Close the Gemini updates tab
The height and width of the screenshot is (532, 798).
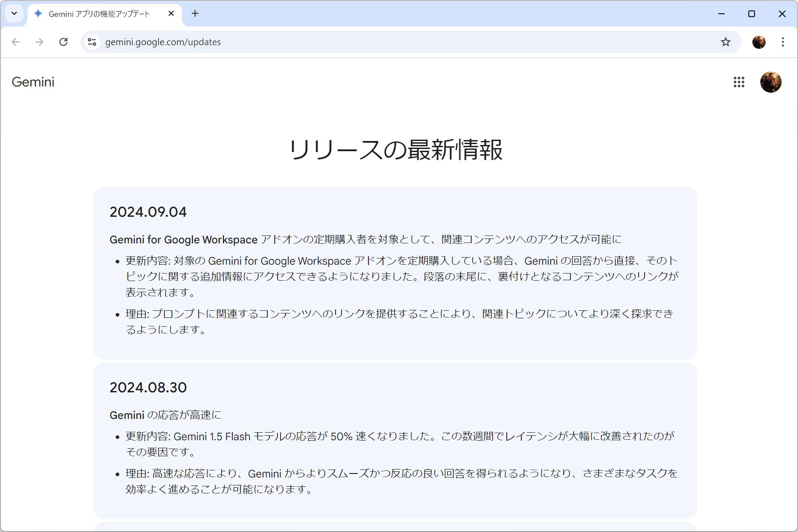point(171,13)
